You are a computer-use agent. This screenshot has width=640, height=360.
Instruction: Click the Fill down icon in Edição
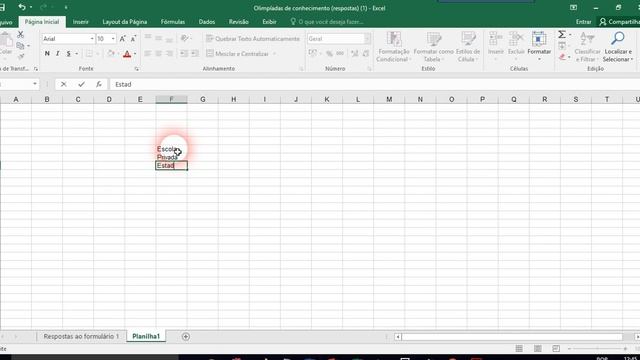562,46
